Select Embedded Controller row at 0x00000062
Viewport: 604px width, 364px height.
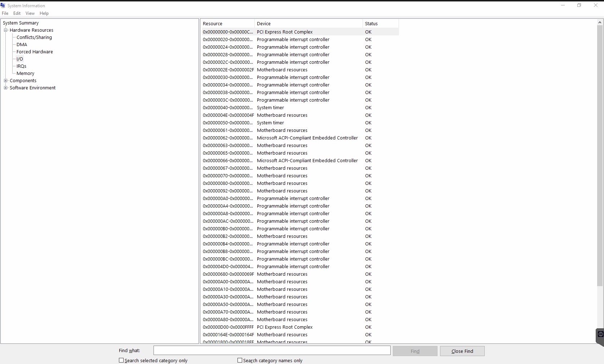tap(300, 138)
